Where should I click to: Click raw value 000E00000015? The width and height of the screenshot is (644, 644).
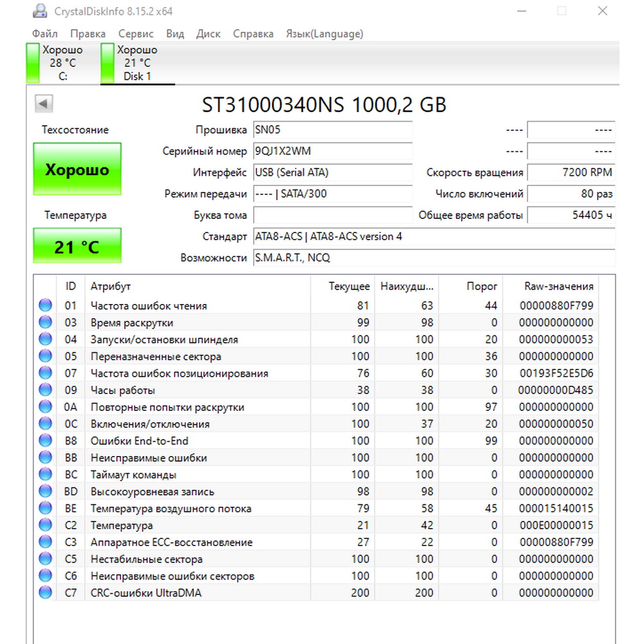click(556, 525)
